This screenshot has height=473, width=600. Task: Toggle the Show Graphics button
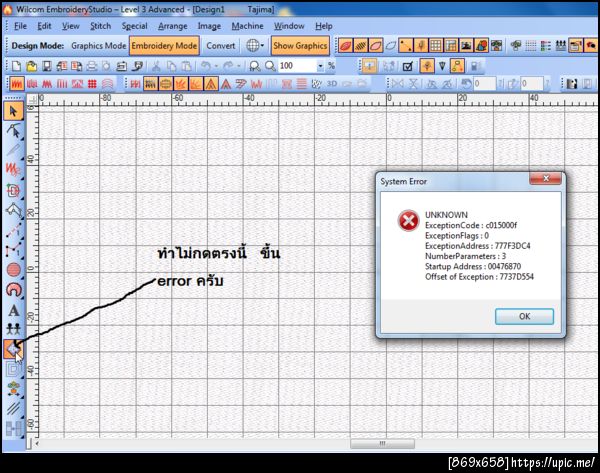pyautogui.click(x=300, y=46)
